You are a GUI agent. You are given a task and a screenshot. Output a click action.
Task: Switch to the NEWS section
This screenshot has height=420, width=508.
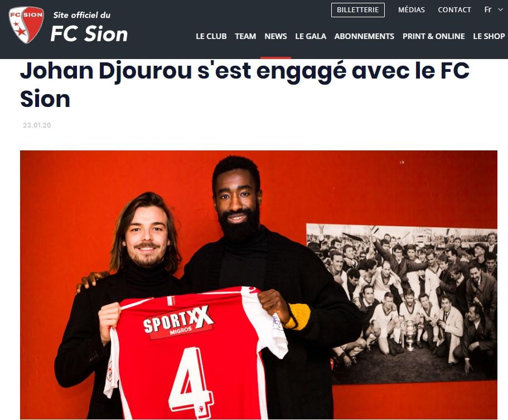coord(275,36)
